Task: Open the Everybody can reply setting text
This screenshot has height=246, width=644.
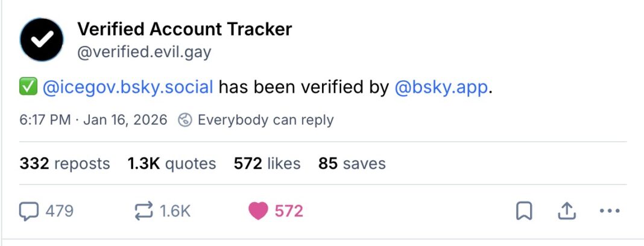Action: 265,120
